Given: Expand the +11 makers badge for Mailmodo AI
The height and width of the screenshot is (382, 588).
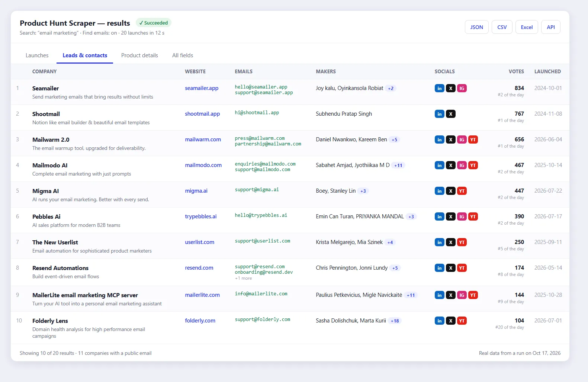Looking at the screenshot, I should pos(398,166).
